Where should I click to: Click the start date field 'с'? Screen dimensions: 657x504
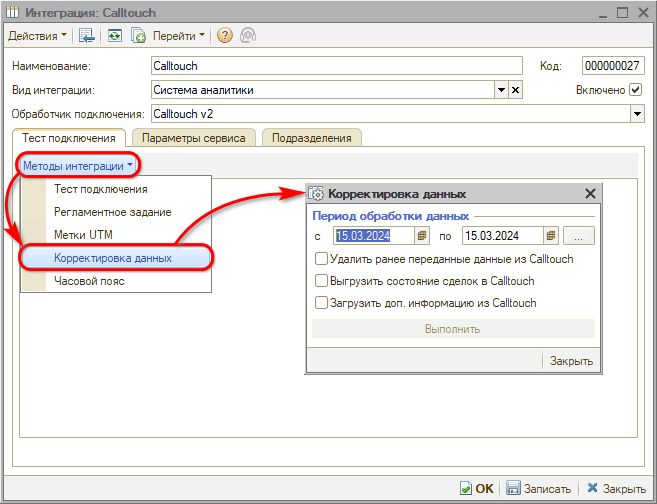(x=374, y=236)
